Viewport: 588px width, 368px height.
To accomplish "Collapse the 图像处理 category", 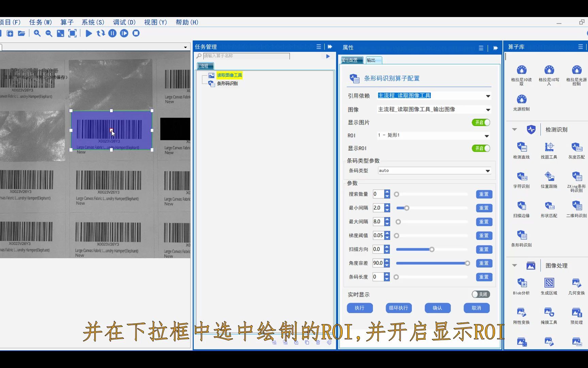I will (514, 265).
